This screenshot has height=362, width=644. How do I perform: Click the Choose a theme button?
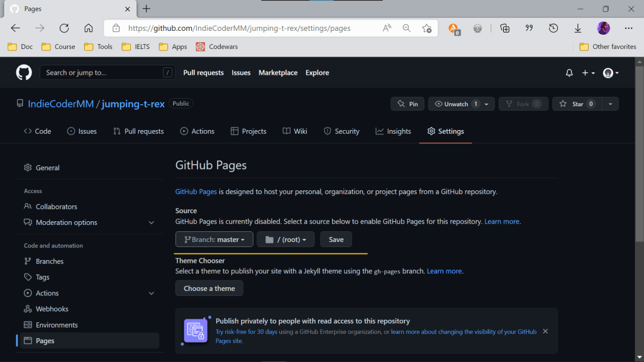point(209,288)
